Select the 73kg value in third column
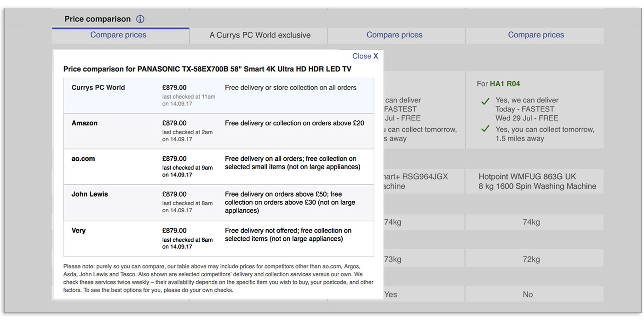Viewport: 644px width, 323px height. [392, 259]
